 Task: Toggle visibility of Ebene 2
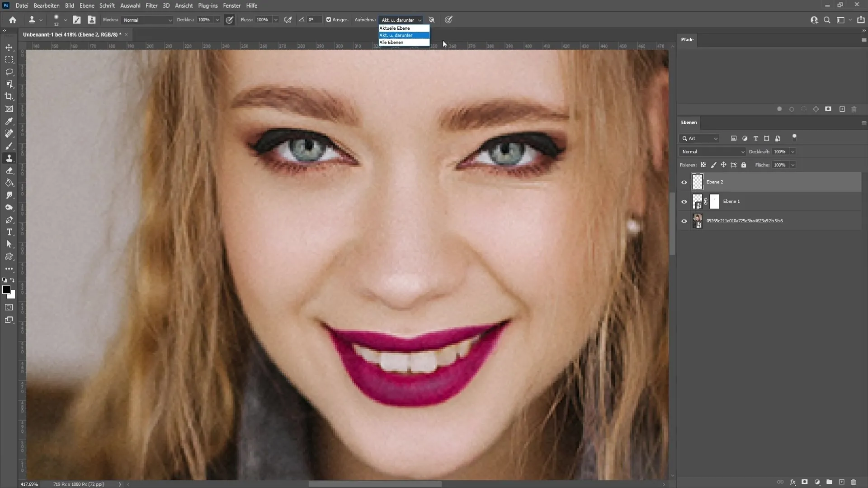[684, 182]
